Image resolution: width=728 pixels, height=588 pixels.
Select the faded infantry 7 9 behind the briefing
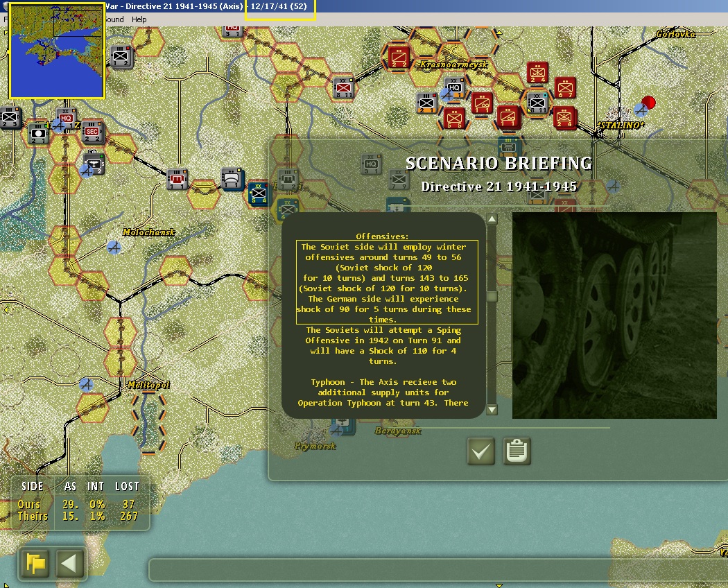pos(398,179)
